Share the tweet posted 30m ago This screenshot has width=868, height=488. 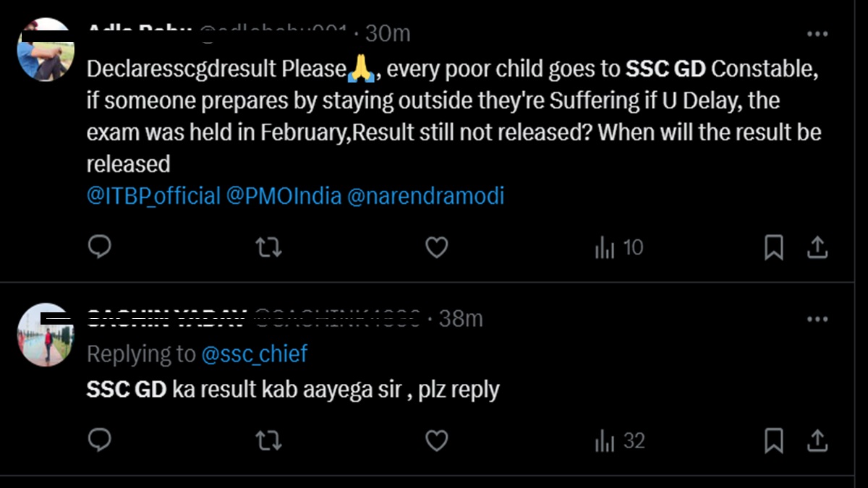(x=817, y=247)
